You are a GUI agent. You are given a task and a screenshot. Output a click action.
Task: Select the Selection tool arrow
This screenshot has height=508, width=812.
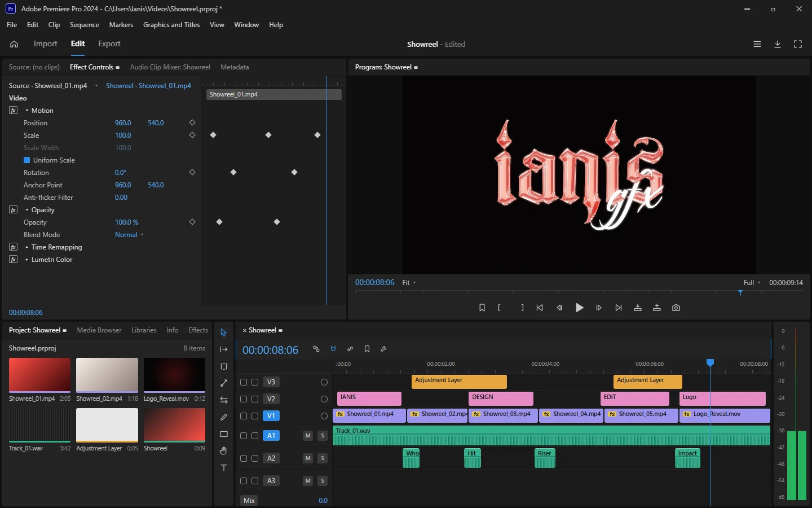pos(224,332)
